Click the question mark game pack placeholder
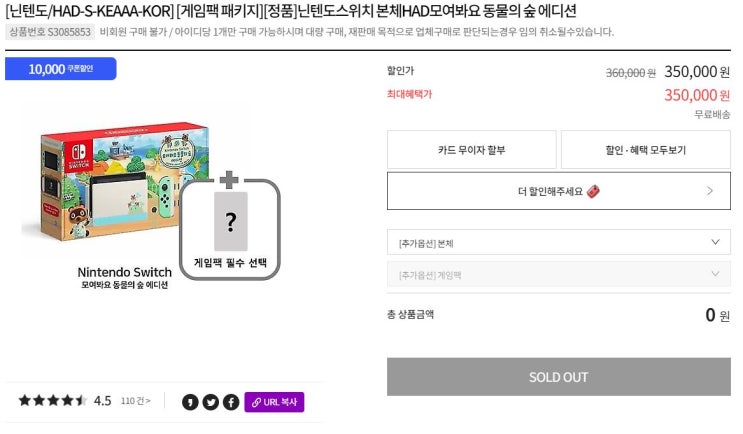 [x=230, y=221]
